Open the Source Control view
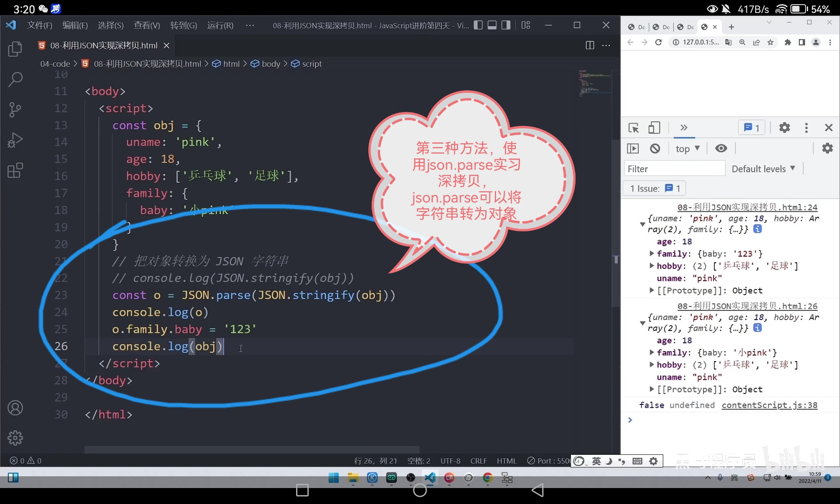This screenshot has height=504, width=840. pyautogui.click(x=15, y=110)
